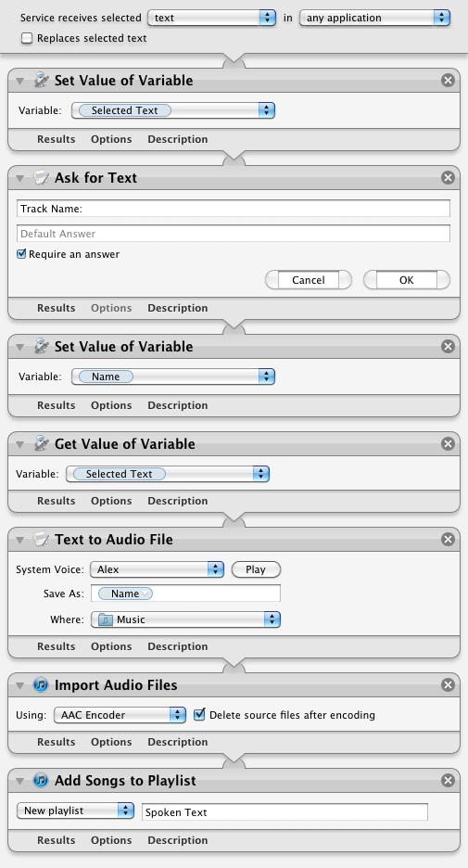Click the Music folder icon in Where popup
Viewport: 468px width, 868px height.
[x=105, y=619]
